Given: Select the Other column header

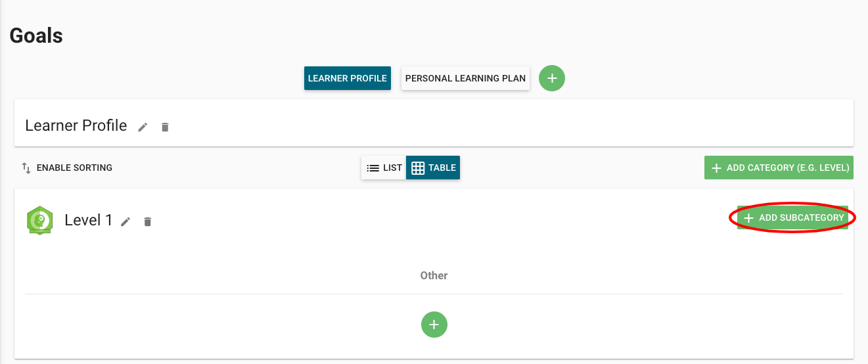Looking at the screenshot, I should point(434,275).
